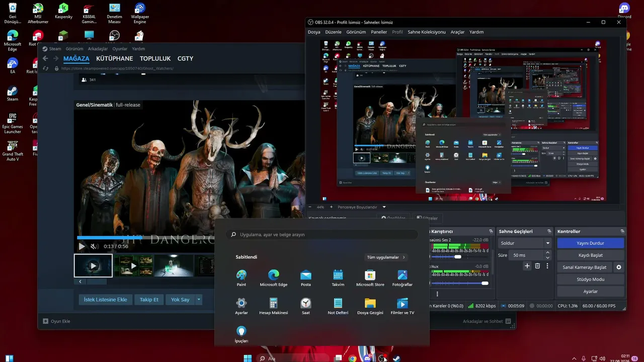Open the Düzenle menu in OBS
Image resolution: width=644 pixels, height=362 pixels.
(333, 32)
